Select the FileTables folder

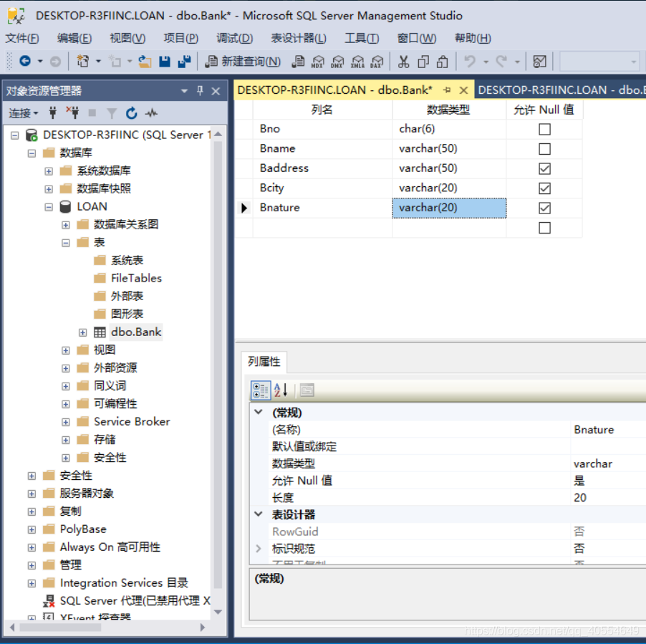pyautogui.click(x=136, y=279)
